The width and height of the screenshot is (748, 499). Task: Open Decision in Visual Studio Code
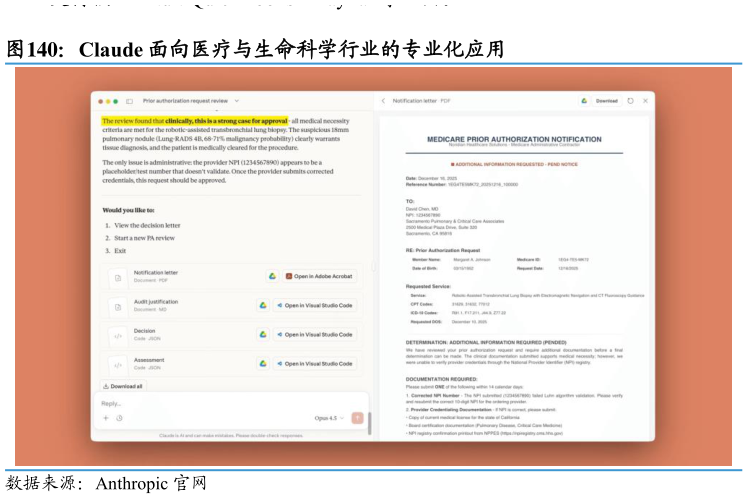coord(315,334)
